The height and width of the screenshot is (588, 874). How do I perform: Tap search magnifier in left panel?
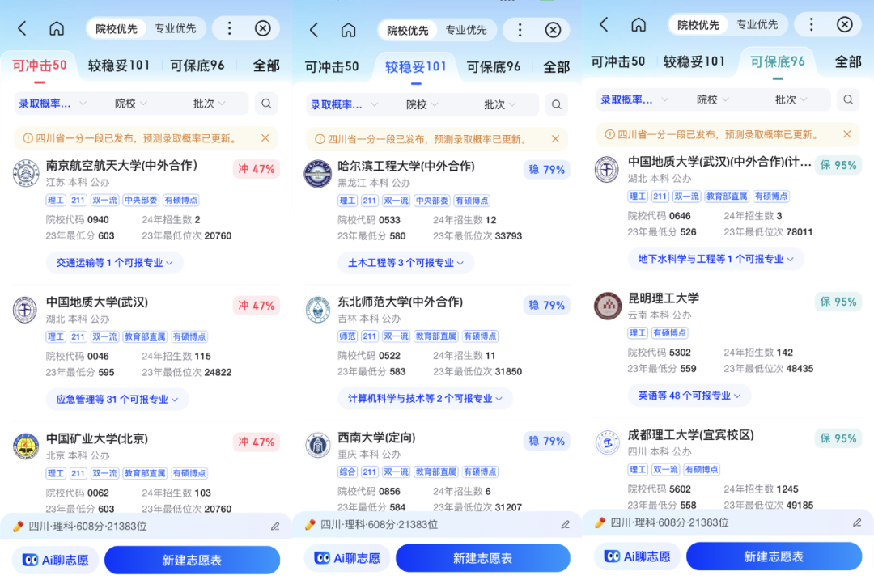266,104
